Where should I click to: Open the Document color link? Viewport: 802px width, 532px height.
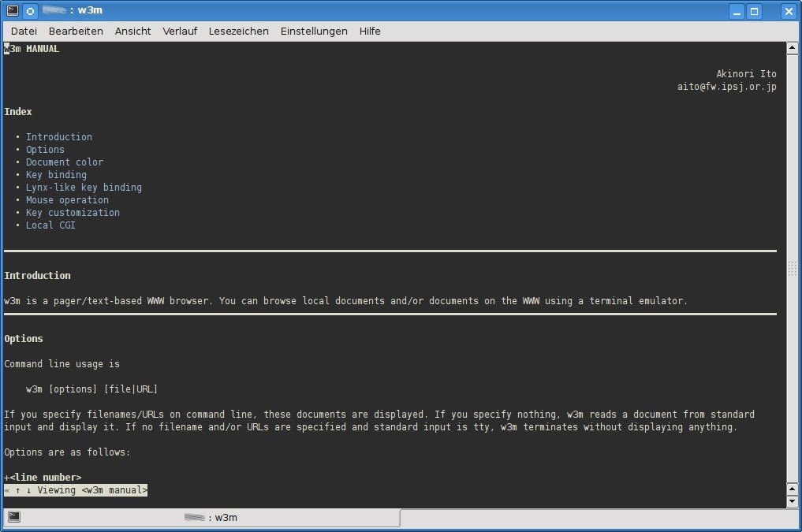coord(65,162)
